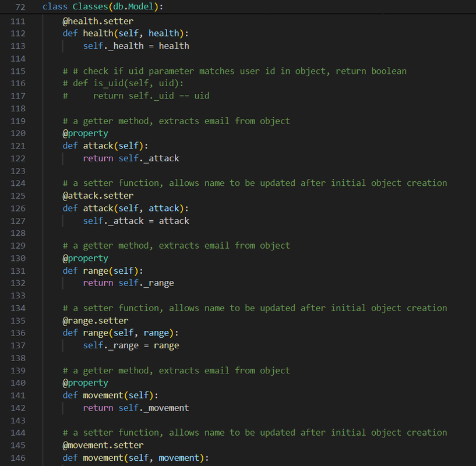Click blank line 118 number
476x466 pixels.
coord(18,109)
